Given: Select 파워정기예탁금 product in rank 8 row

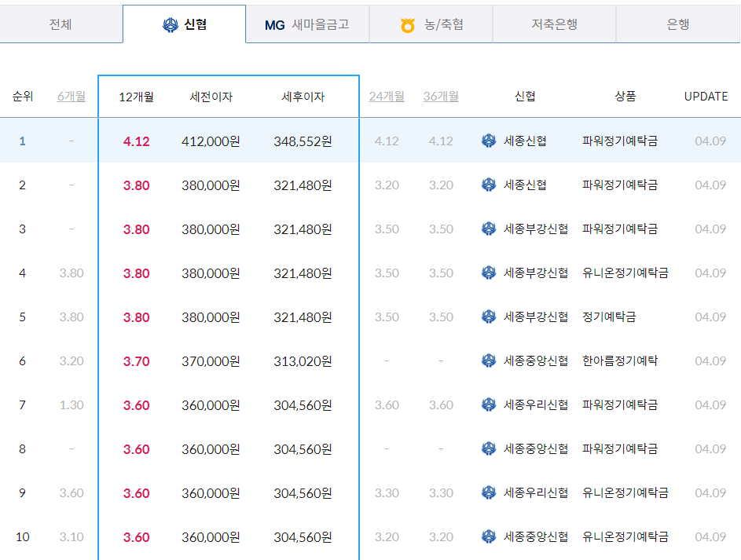Looking at the screenshot, I should [x=620, y=448].
